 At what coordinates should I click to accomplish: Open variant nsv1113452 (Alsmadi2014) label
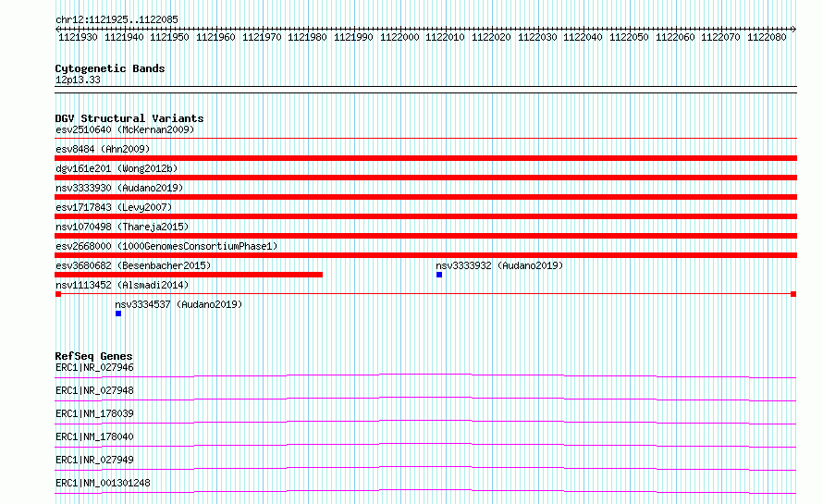pos(122,285)
